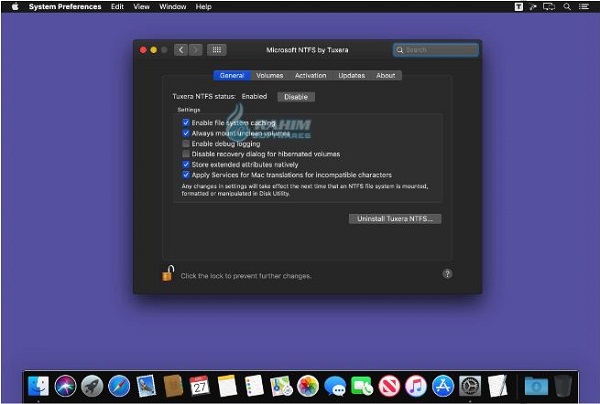Switch to the Volumes tab
600x404 pixels.
pos(270,75)
